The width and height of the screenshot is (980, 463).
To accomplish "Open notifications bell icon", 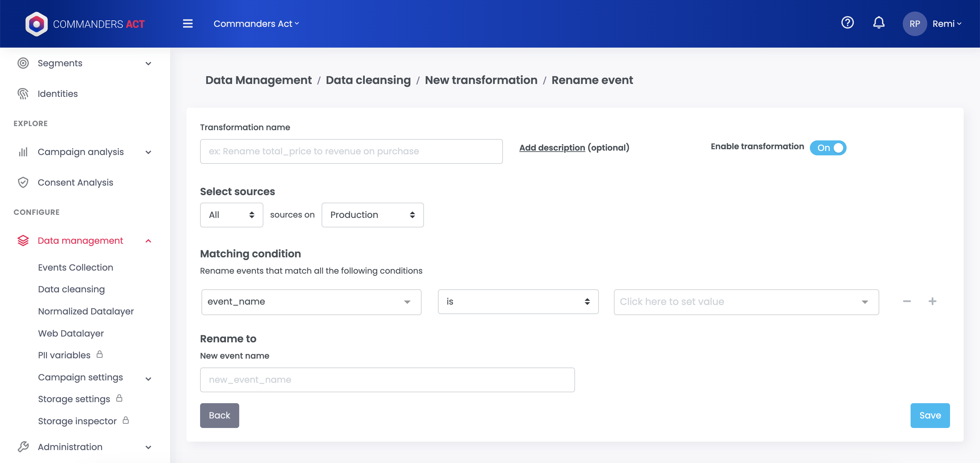I will (878, 23).
